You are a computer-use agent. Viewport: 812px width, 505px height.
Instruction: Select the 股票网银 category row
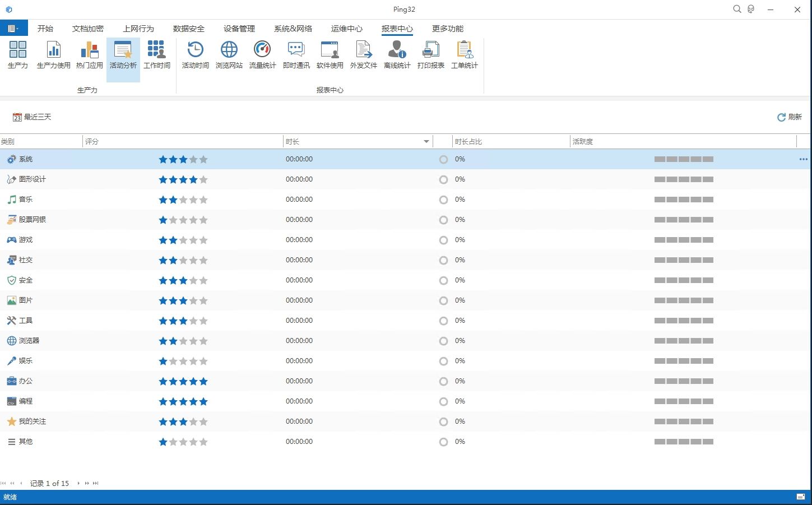[x=406, y=220]
